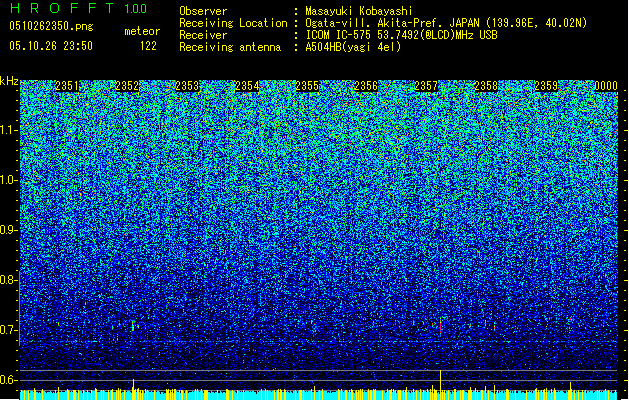Viewport: 629px width, 400px height.
Task: Click the yellow intensity spike below 2352
Action: 133,384
